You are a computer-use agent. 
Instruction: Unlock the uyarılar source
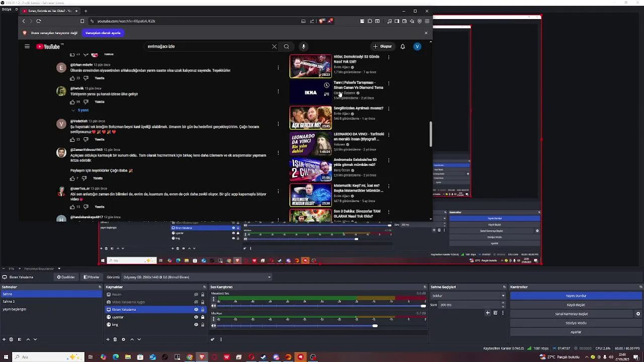(x=203, y=317)
